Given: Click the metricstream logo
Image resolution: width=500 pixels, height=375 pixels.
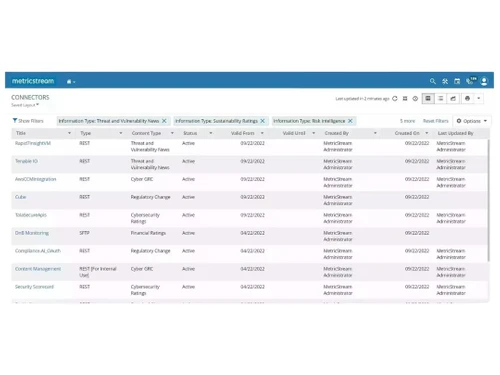Looking at the screenshot, I should click(33, 81).
